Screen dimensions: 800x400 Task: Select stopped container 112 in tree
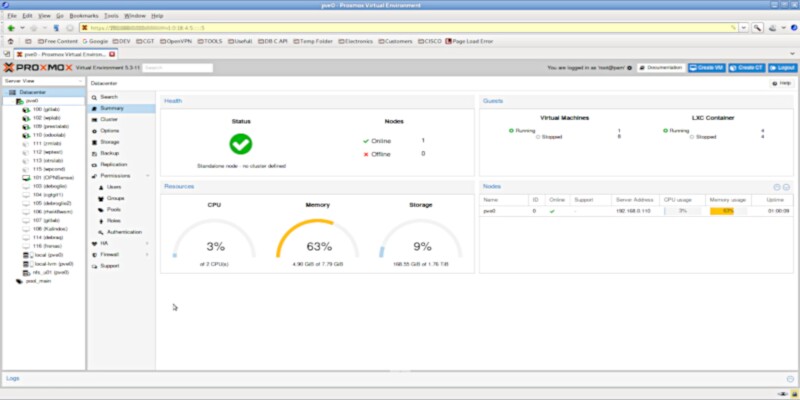coord(47,152)
